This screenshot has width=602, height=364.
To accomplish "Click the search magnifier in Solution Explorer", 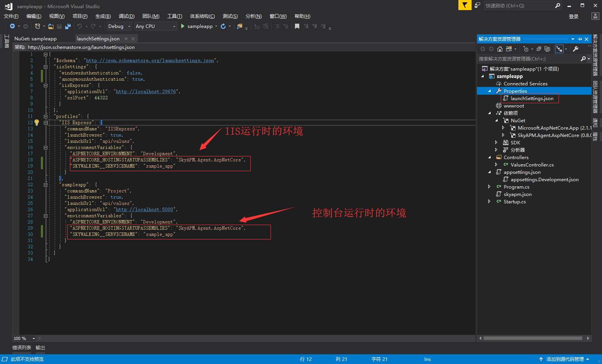I will (583, 59).
